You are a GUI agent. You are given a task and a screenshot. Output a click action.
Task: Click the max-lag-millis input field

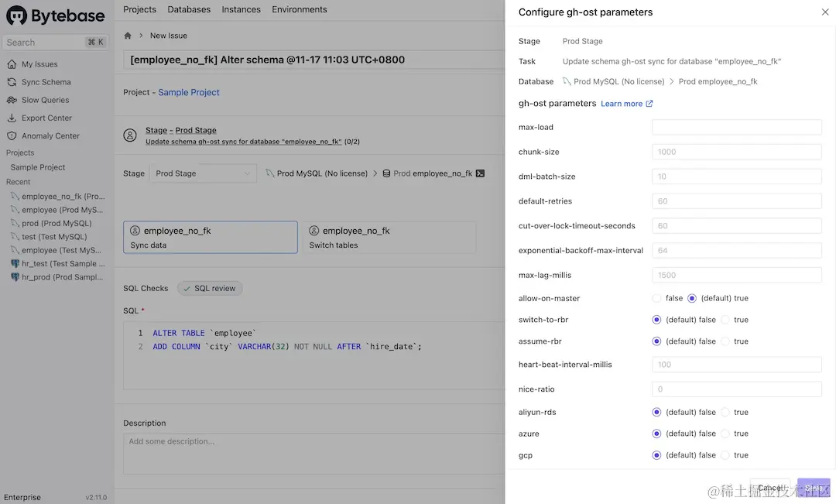tap(737, 275)
